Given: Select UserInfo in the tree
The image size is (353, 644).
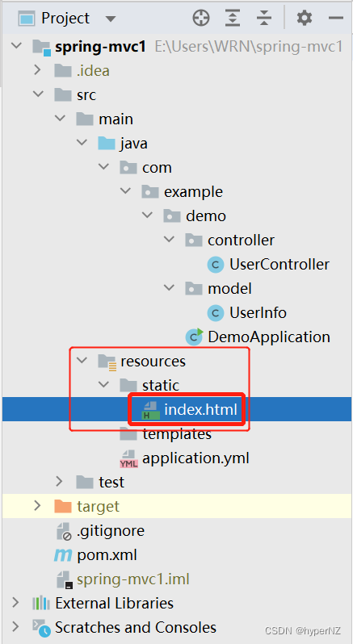Looking at the screenshot, I should click(x=258, y=313).
